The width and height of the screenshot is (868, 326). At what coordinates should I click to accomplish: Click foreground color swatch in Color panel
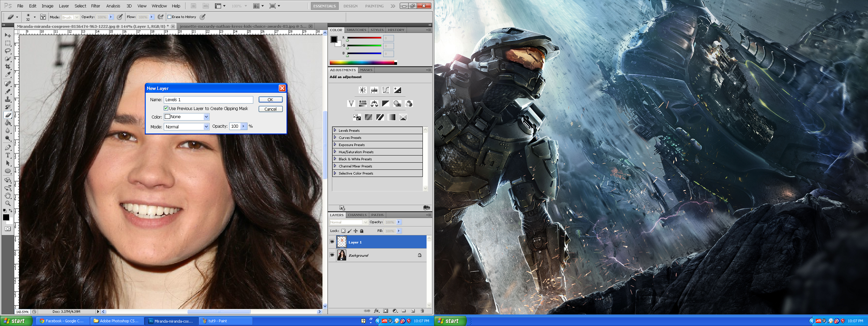[x=334, y=39]
